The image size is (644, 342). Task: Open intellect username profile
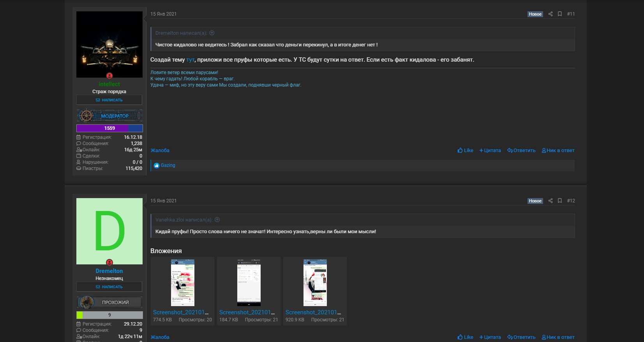[x=109, y=84]
